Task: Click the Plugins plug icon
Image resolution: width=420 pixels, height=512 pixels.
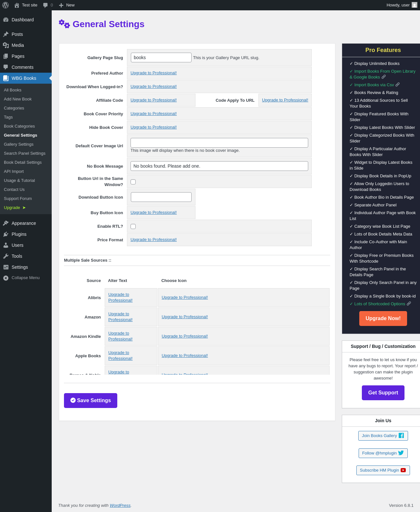Action: 6,234
